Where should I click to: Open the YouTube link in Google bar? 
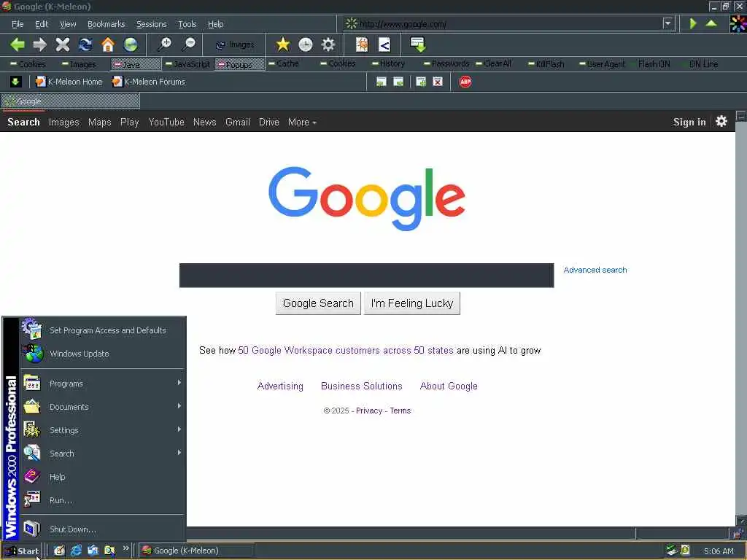(166, 122)
